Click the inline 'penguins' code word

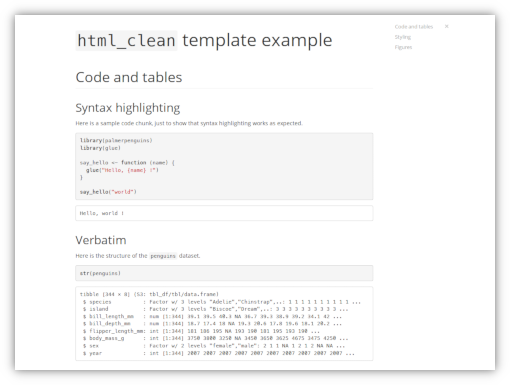pyautogui.click(x=163, y=256)
